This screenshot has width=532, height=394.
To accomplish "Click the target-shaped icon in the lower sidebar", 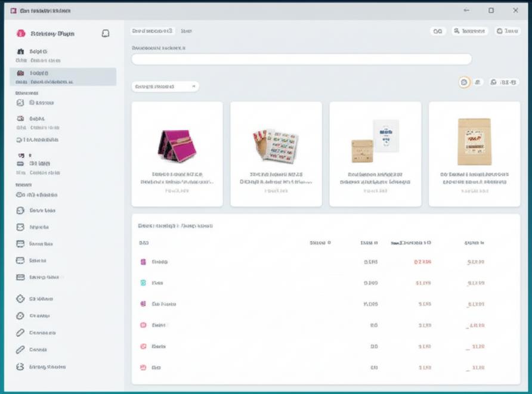I will click(x=20, y=299).
